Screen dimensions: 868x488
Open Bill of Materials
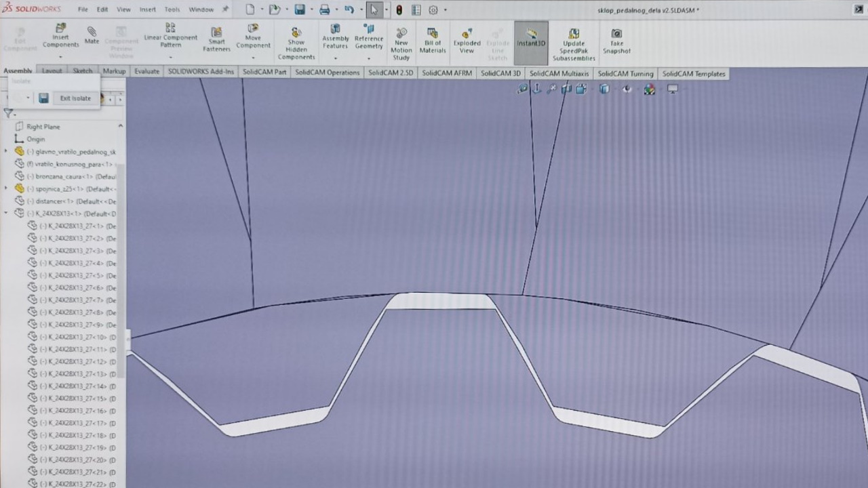click(x=433, y=41)
